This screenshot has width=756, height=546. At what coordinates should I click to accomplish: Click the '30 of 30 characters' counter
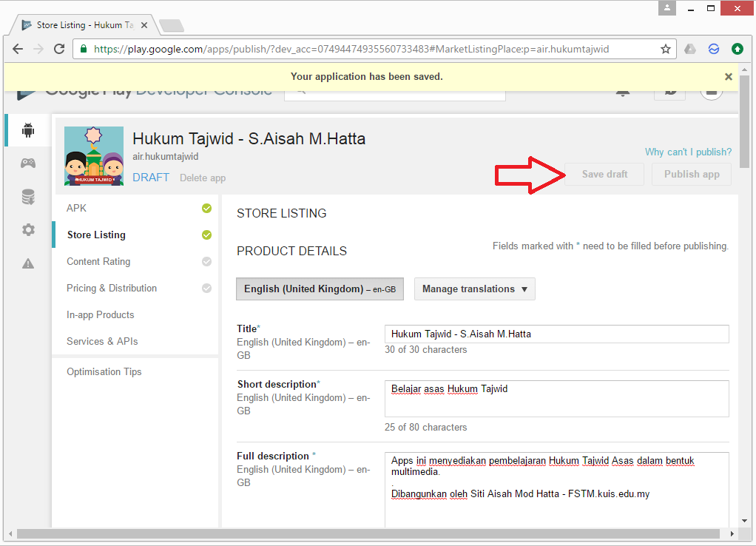426,350
